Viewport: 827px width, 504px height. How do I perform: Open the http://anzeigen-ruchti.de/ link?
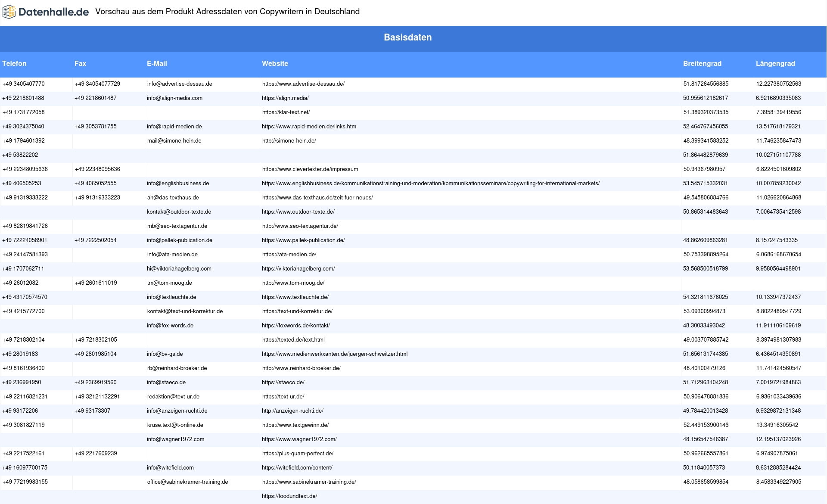click(292, 411)
